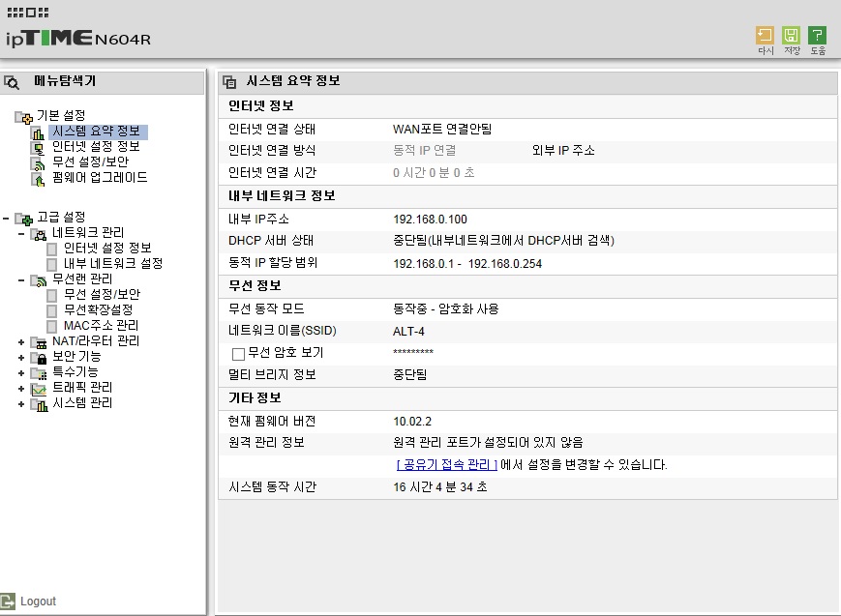
Task: Click the 시스템 요약 정보 chart icon
Action: tap(38, 132)
